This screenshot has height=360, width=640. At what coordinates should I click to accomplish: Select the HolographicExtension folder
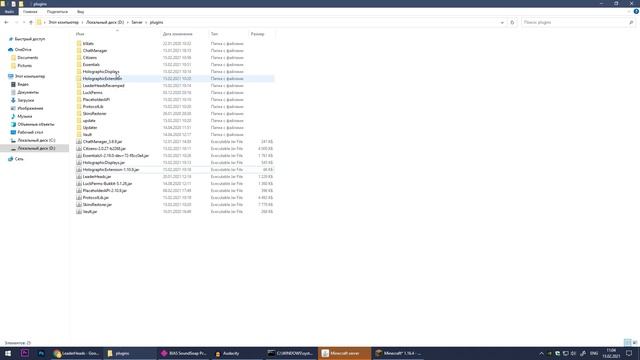click(x=175, y=78)
